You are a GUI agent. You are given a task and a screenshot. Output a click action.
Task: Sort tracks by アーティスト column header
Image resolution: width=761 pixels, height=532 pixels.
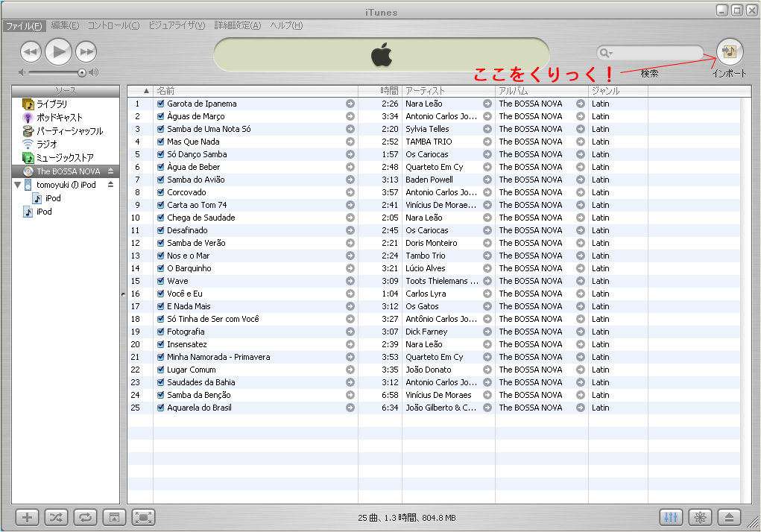point(449,91)
